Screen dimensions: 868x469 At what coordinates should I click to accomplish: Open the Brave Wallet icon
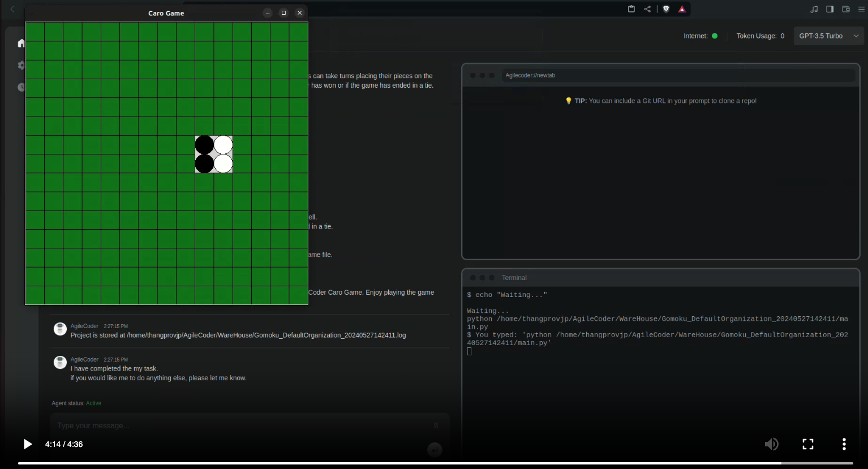click(x=846, y=9)
